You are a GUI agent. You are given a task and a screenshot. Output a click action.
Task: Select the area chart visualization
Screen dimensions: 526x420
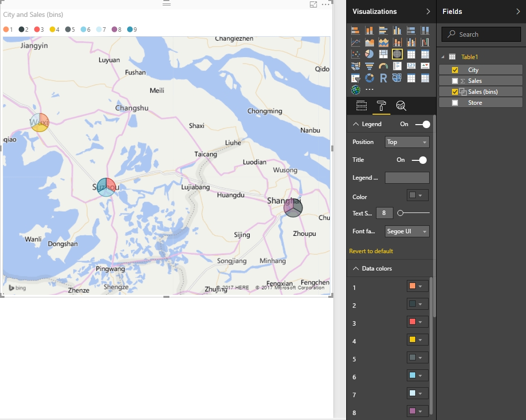[370, 42]
